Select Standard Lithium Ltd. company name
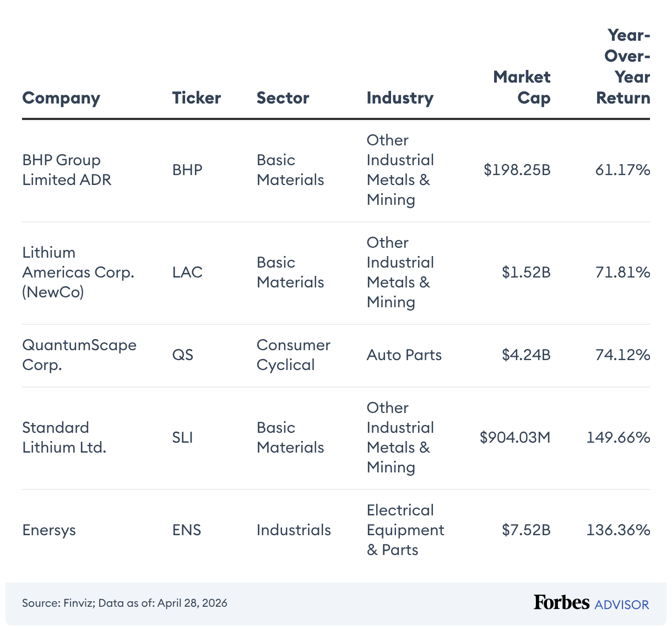The width and height of the screenshot is (672, 631). 64,438
